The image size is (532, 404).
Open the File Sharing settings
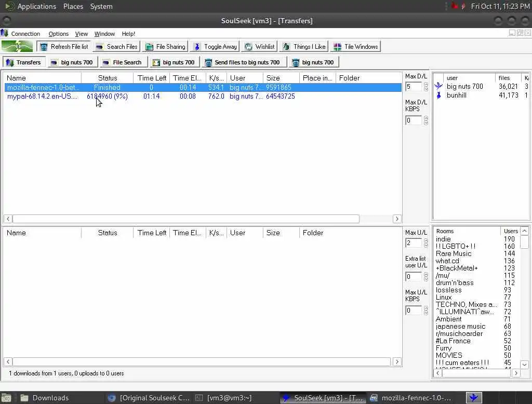[165, 46]
